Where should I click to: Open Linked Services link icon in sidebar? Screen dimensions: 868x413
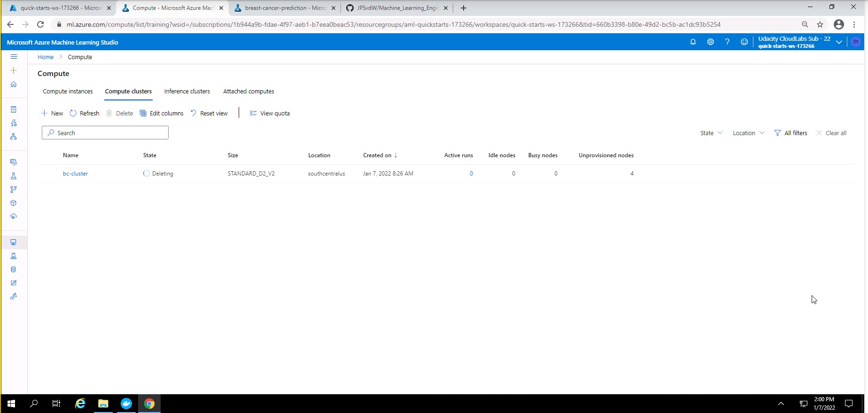(14, 297)
